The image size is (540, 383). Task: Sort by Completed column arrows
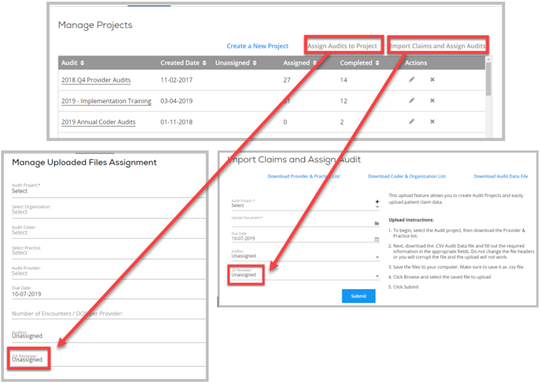pyautogui.click(x=377, y=63)
